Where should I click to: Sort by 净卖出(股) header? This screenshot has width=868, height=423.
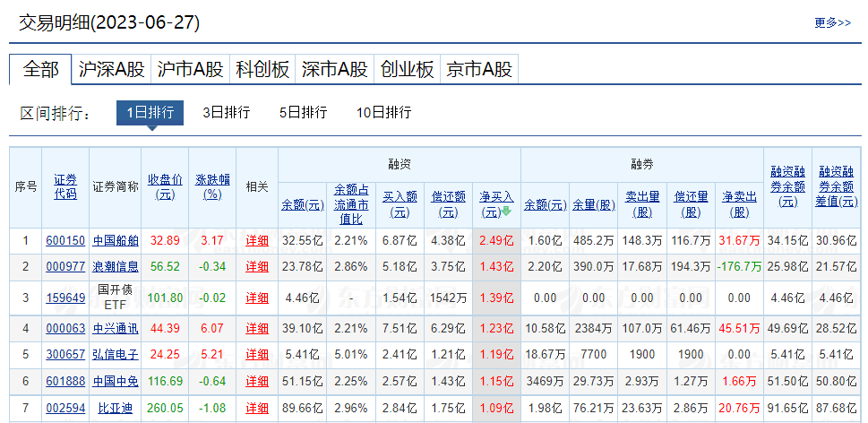tap(739, 205)
